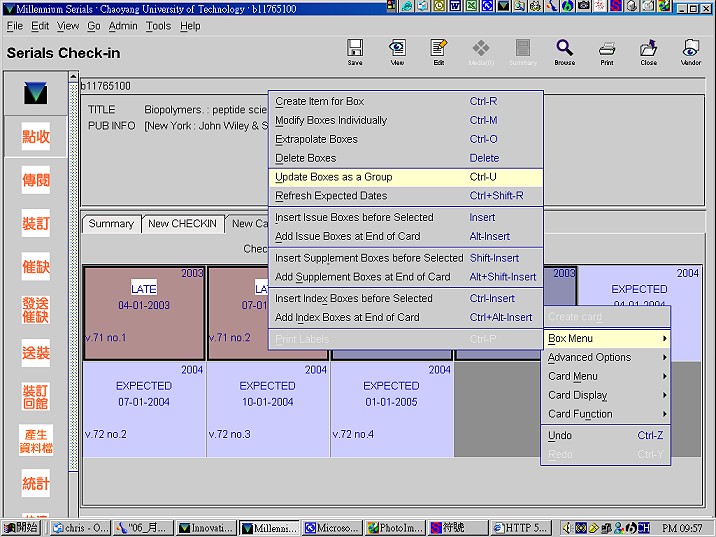The height and width of the screenshot is (537, 716).
Task: Open the View toolbar icon
Action: pos(397,50)
